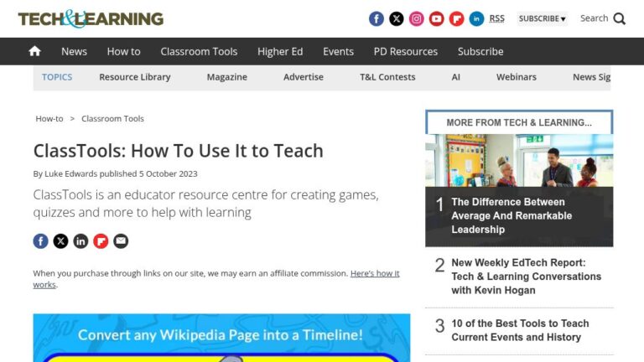644x362 pixels.
Task: Click the search magnifier icon
Action: [x=620, y=18]
